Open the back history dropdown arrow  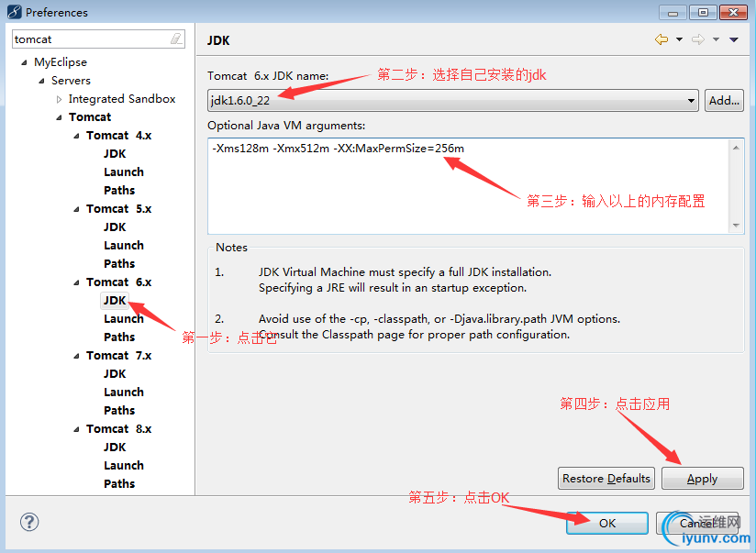(679, 39)
